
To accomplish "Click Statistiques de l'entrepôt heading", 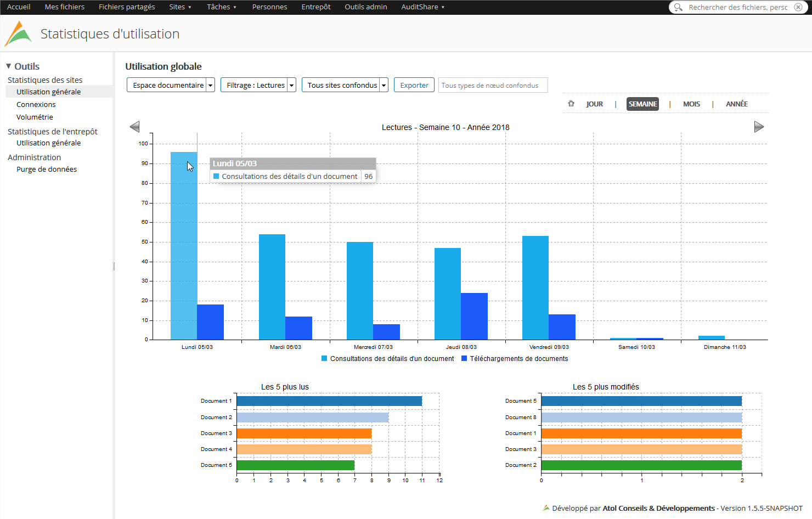I will coord(53,132).
